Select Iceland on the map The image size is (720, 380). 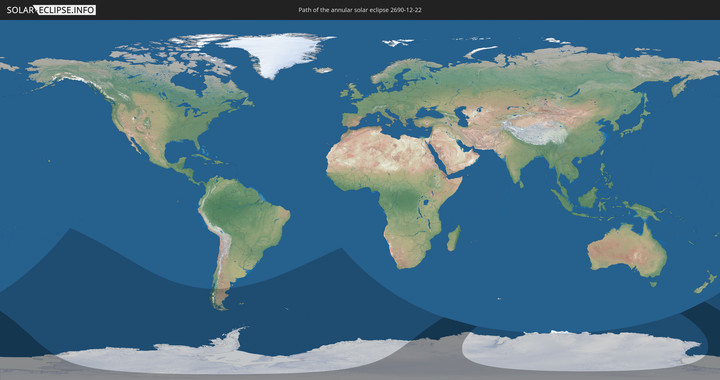[323, 70]
